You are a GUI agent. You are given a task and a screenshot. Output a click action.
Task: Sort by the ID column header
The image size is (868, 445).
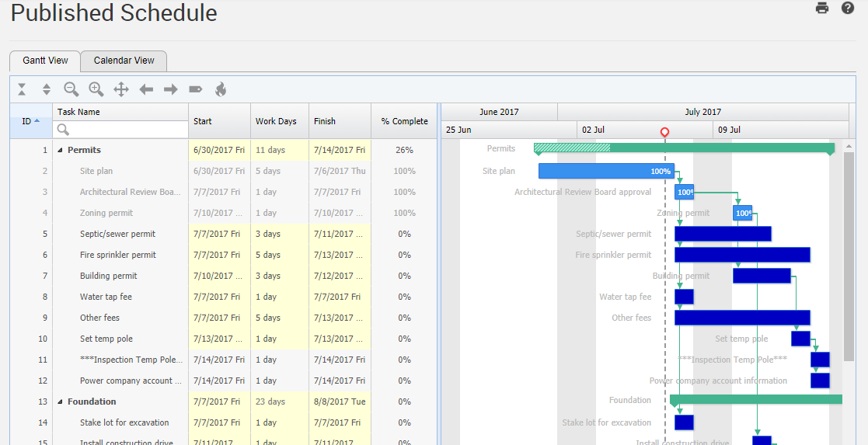click(x=30, y=121)
